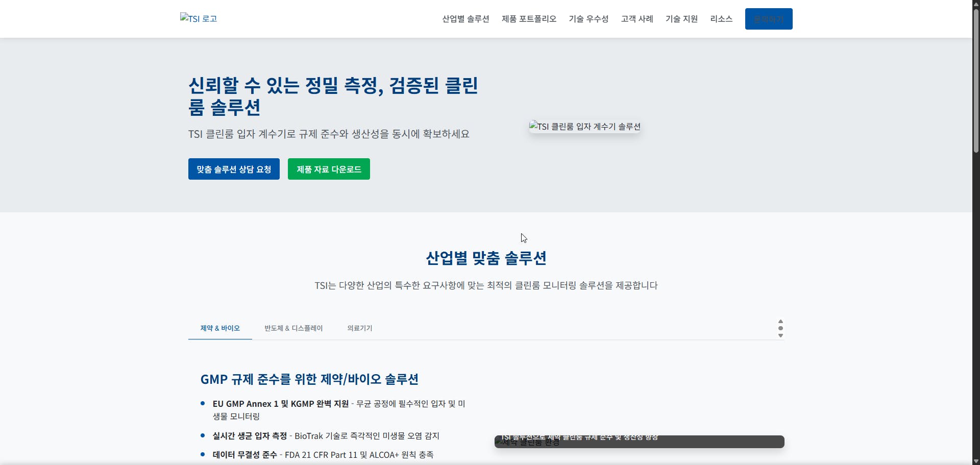Viewport: 980px width, 465px height.
Task: Click the description starting TSI는 다양한 산업의
Action: [486, 285]
